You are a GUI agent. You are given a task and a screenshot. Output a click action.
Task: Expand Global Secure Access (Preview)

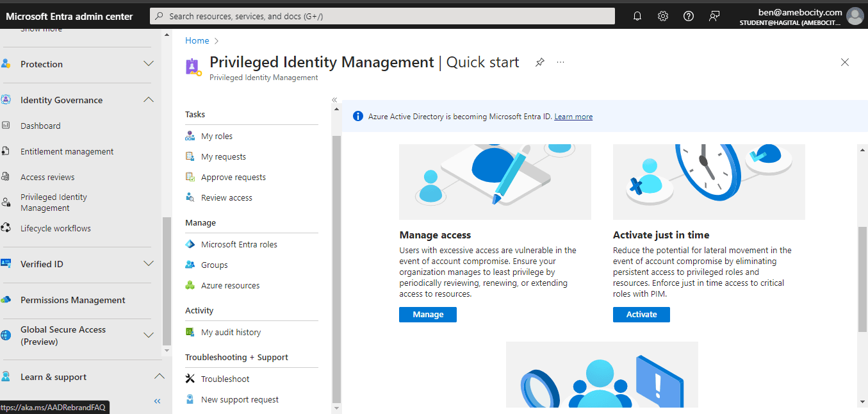pos(149,335)
